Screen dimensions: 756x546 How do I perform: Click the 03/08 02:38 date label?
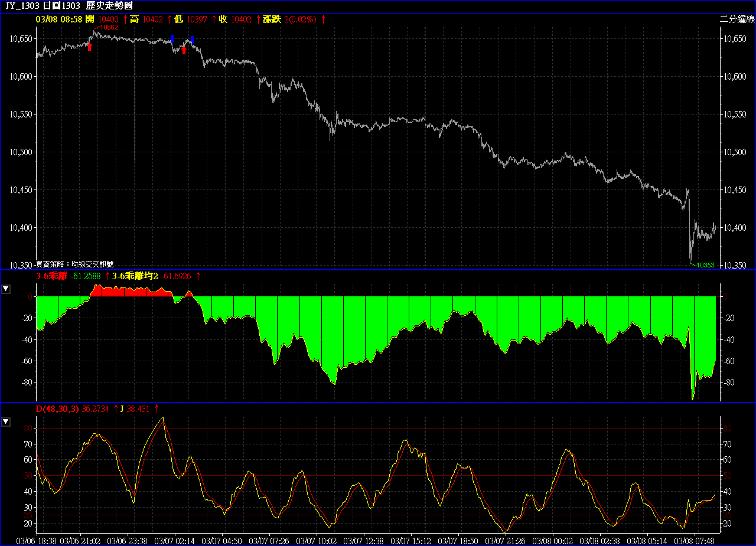pos(599,541)
